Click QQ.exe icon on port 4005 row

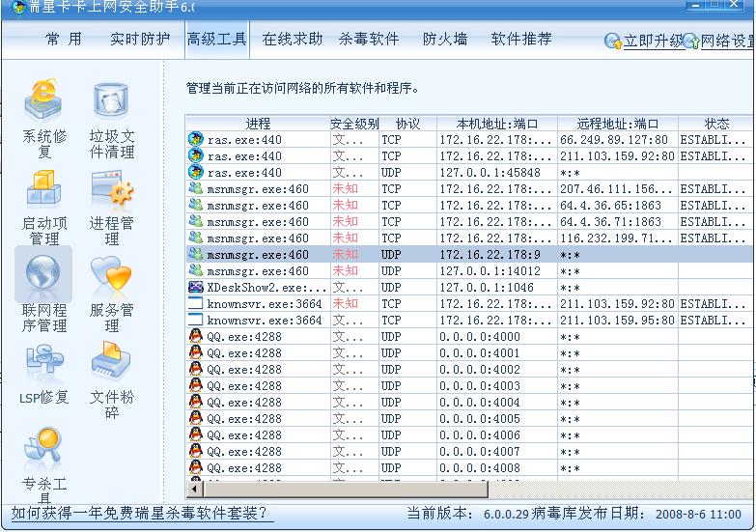pyautogui.click(x=195, y=418)
